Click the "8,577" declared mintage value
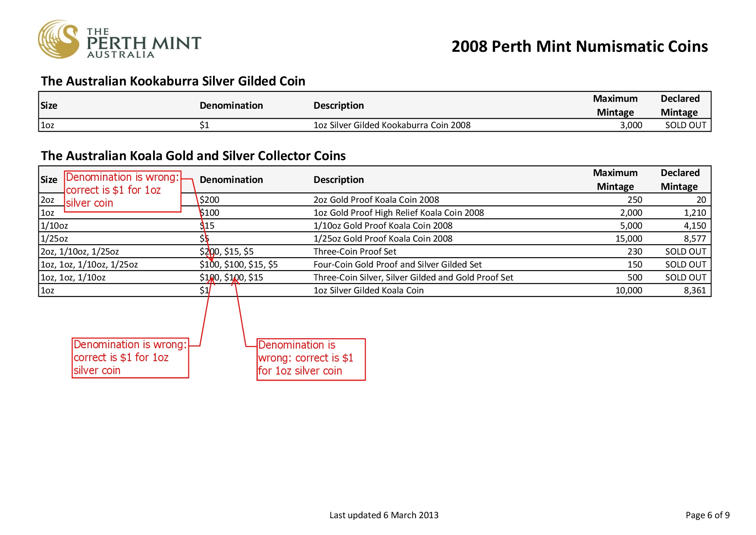This screenshot has width=756, height=535. pos(695,239)
